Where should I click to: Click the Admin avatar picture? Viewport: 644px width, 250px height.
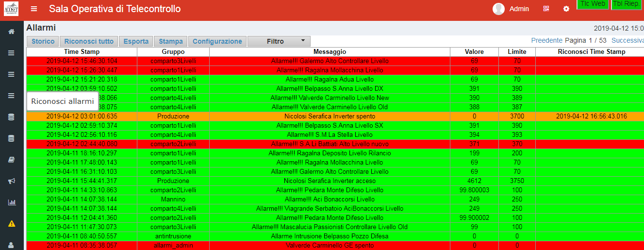(498, 9)
